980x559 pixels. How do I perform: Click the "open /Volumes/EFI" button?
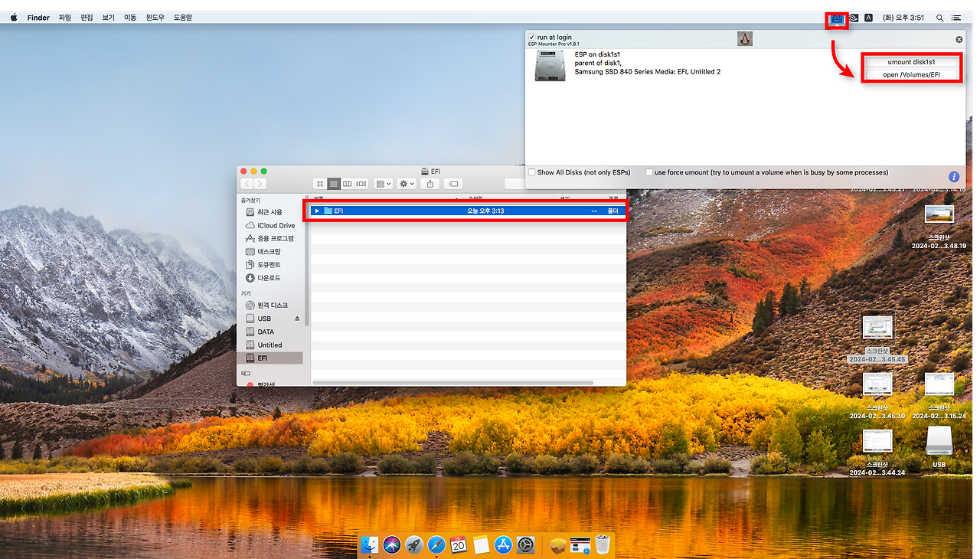(911, 75)
